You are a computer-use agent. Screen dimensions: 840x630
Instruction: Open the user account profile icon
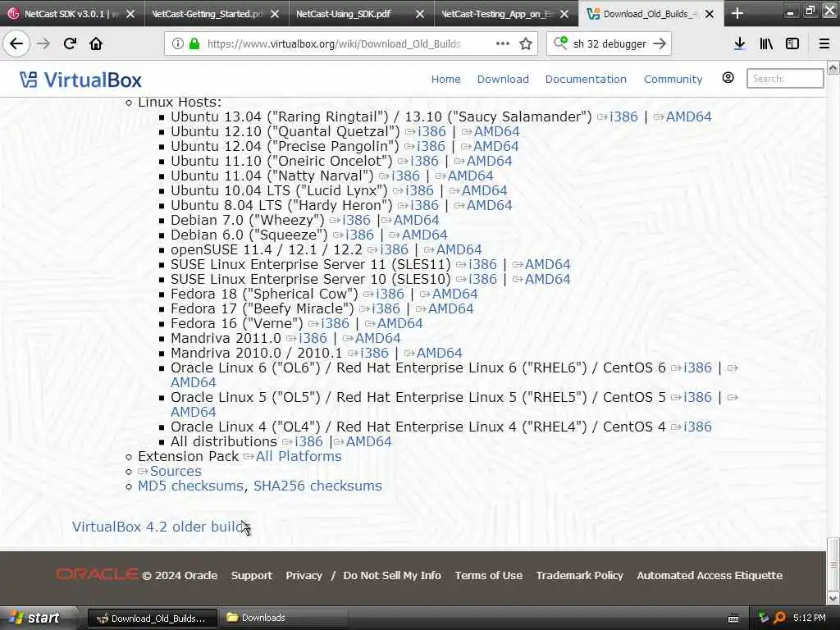728,78
